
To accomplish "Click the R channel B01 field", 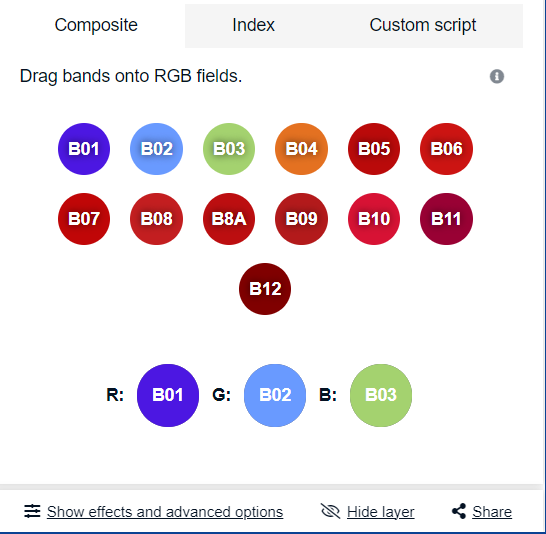I will 168,395.
